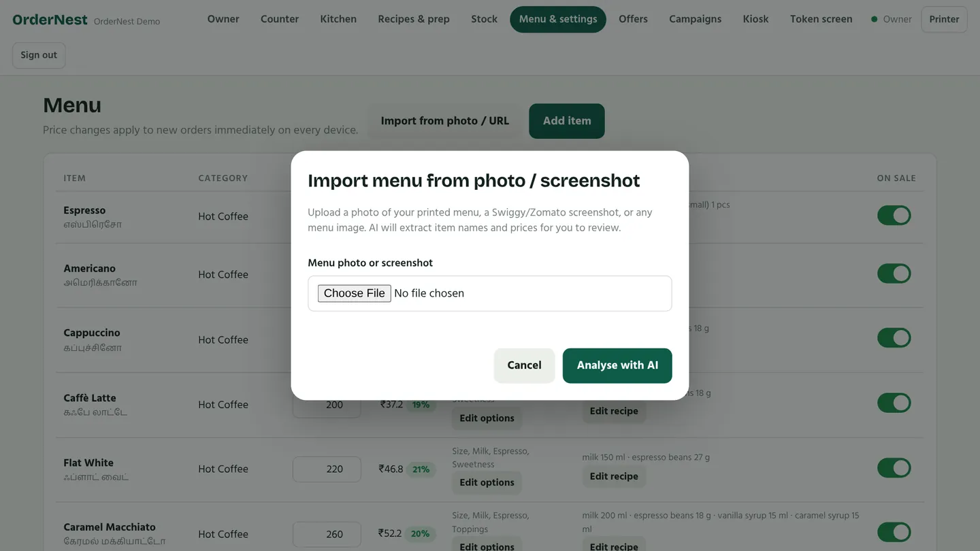Click the ON SALE column header

click(896, 178)
